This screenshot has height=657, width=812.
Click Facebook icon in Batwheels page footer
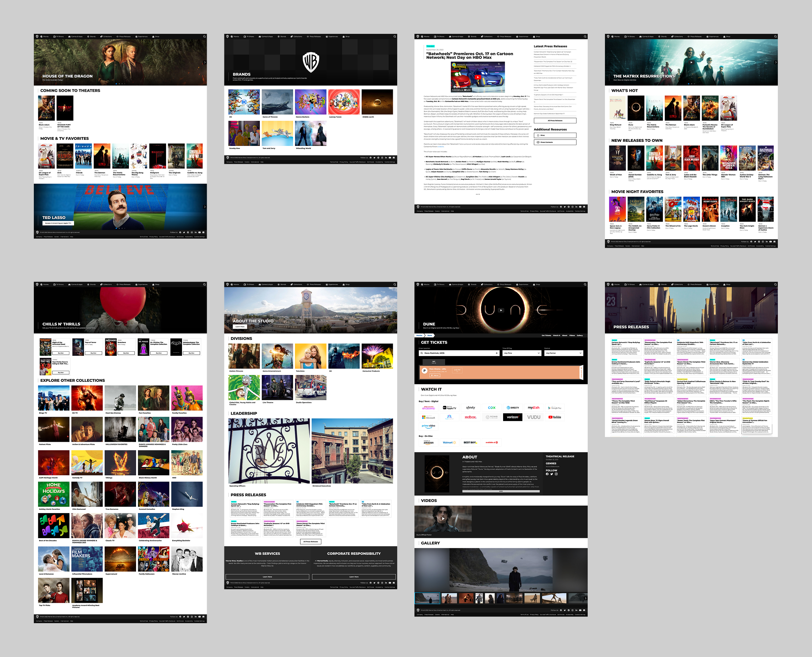tap(561, 206)
